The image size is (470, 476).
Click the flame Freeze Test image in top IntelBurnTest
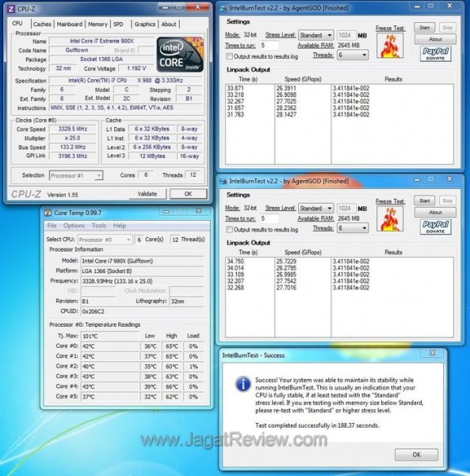390,45
